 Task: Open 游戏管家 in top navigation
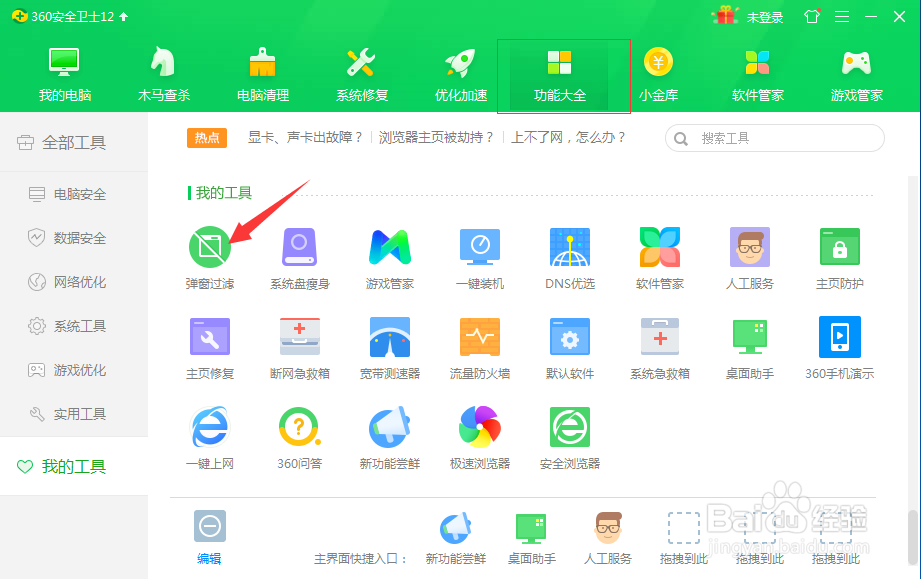tap(856, 75)
